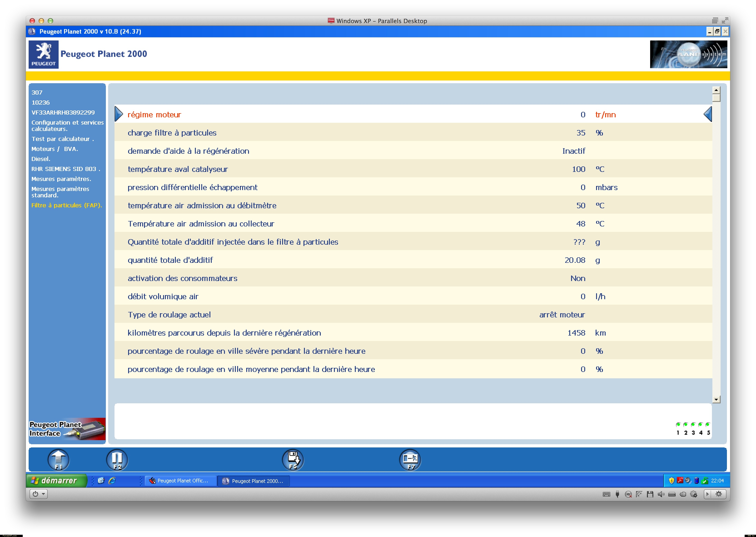Click Parallels Coherence windows icon in title bar

(715, 20)
